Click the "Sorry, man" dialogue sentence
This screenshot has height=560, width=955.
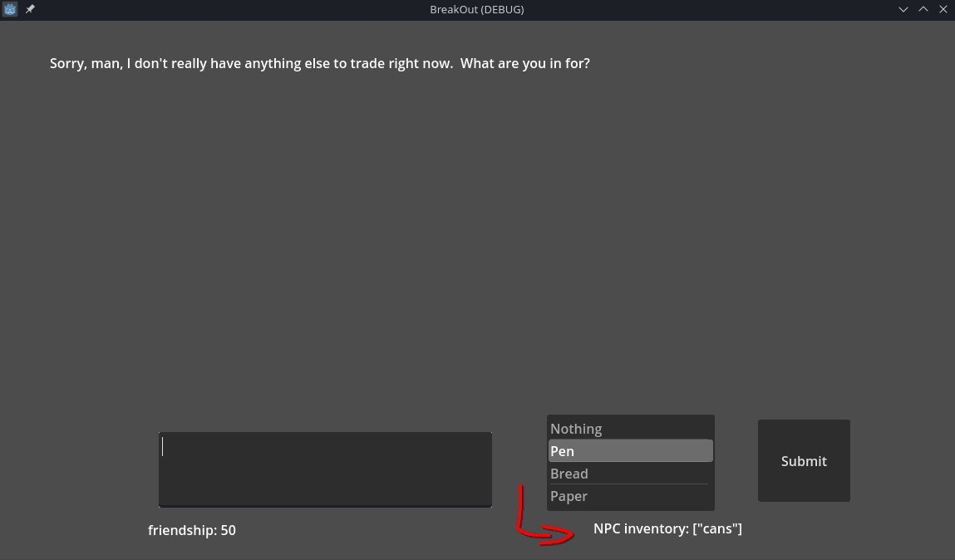pos(249,64)
